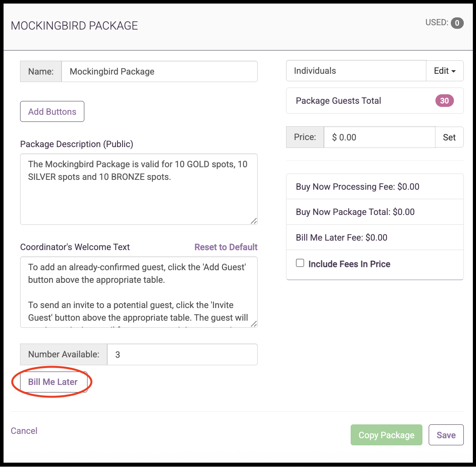Click the Add Buttons button
Viewport: 476px width, 467px height.
[52, 112]
